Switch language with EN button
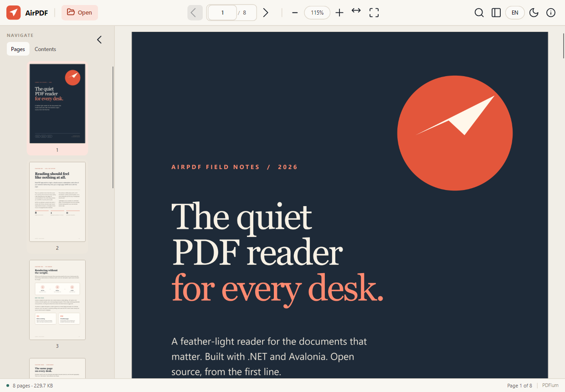The width and height of the screenshot is (565, 392). (x=515, y=13)
